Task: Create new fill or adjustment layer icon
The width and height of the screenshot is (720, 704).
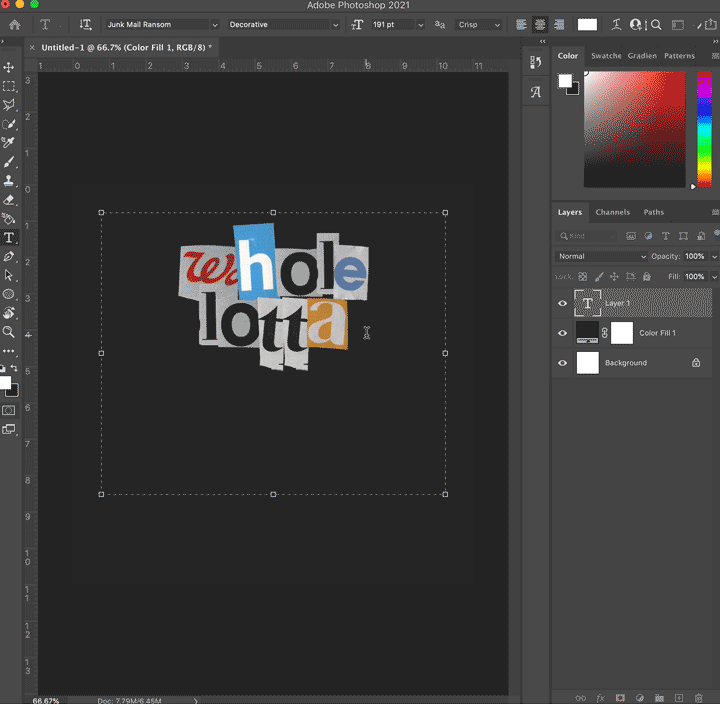Action: (640, 698)
